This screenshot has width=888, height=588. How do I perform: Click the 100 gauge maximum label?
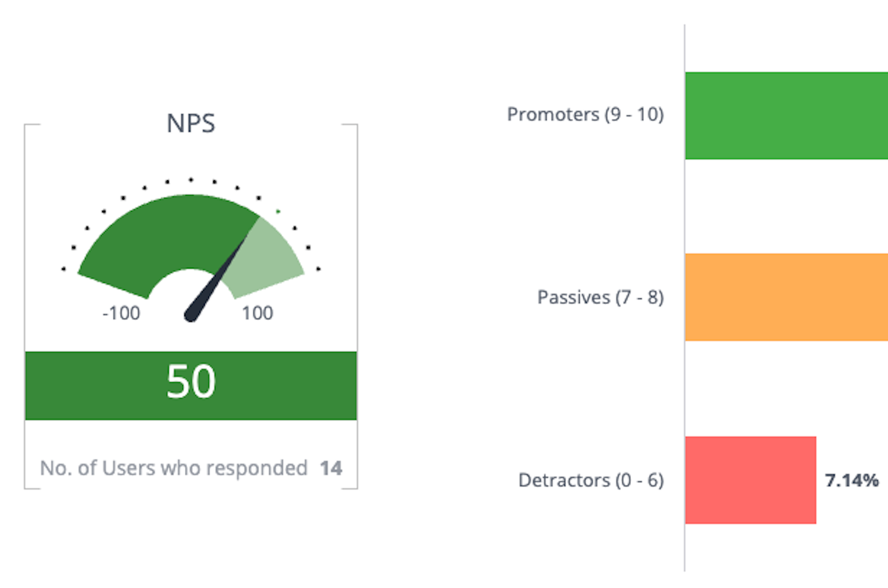258,313
